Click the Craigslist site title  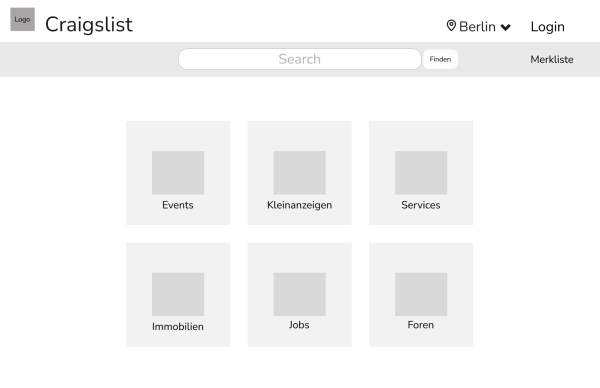(89, 24)
